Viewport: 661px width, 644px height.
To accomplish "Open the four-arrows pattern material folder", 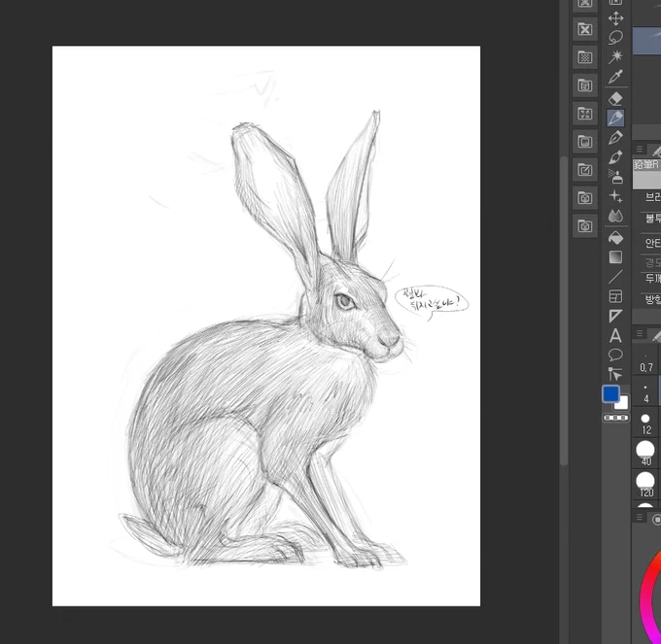I will tap(585, 114).
